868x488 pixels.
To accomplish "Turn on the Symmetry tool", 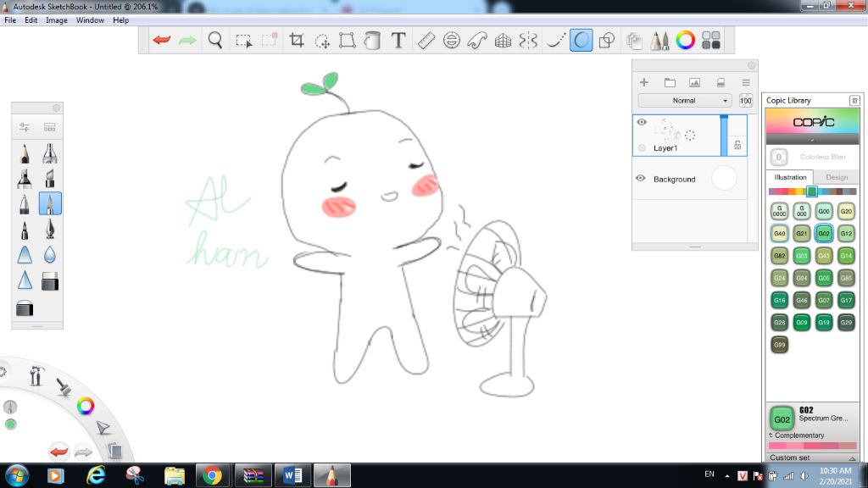I will point(528,40).
